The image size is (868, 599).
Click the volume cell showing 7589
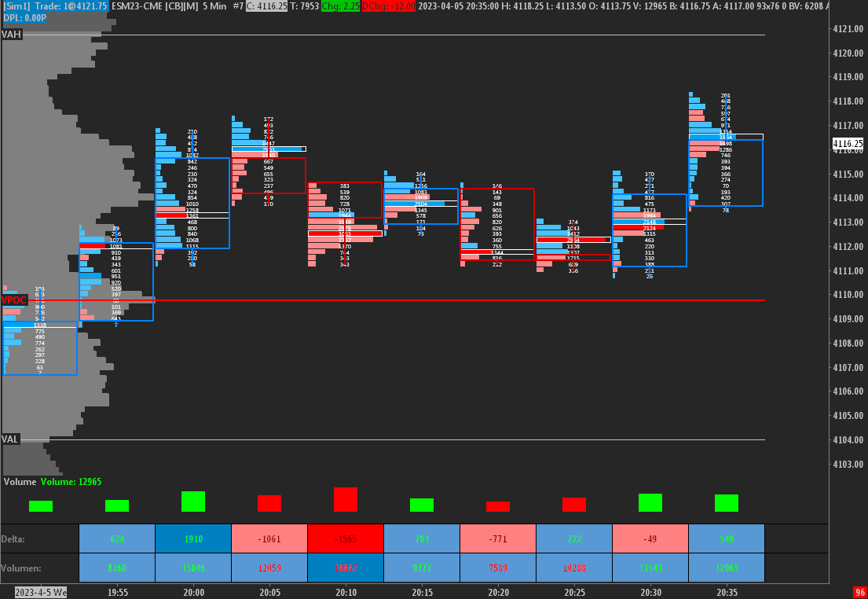[x=498, y=568]
